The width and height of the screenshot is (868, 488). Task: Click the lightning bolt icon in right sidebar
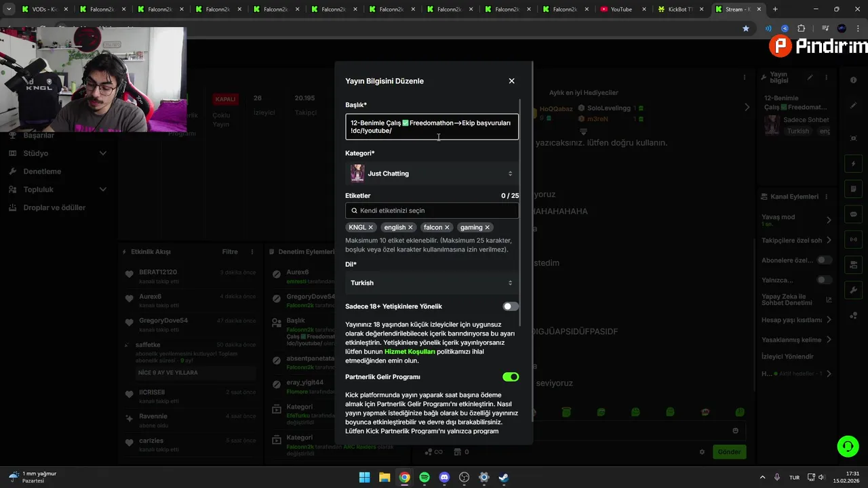853,164
